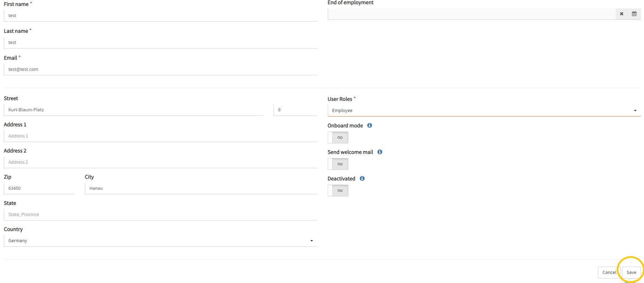Show info about Deactivated option

pos(362,179)
